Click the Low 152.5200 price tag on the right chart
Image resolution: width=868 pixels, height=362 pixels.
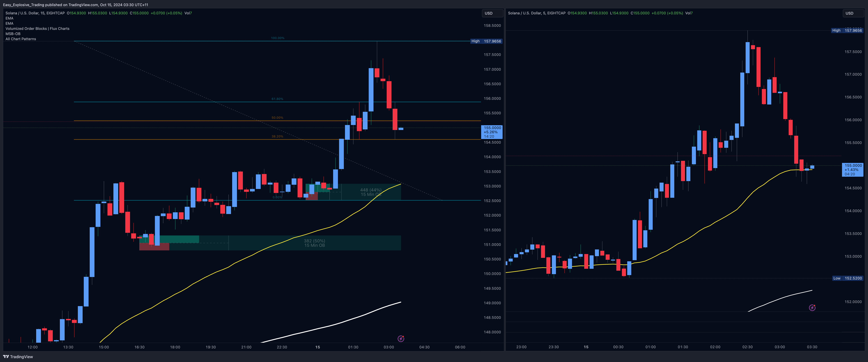click(x=847, y=278)
